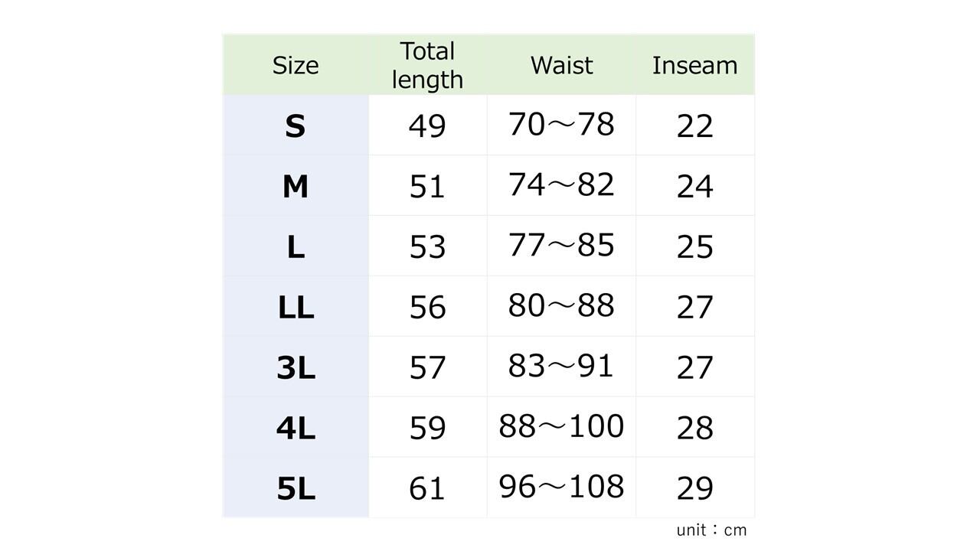Click the 88~100 waist cell
Viewport: 980px width, 551px height.
(561, 426)
